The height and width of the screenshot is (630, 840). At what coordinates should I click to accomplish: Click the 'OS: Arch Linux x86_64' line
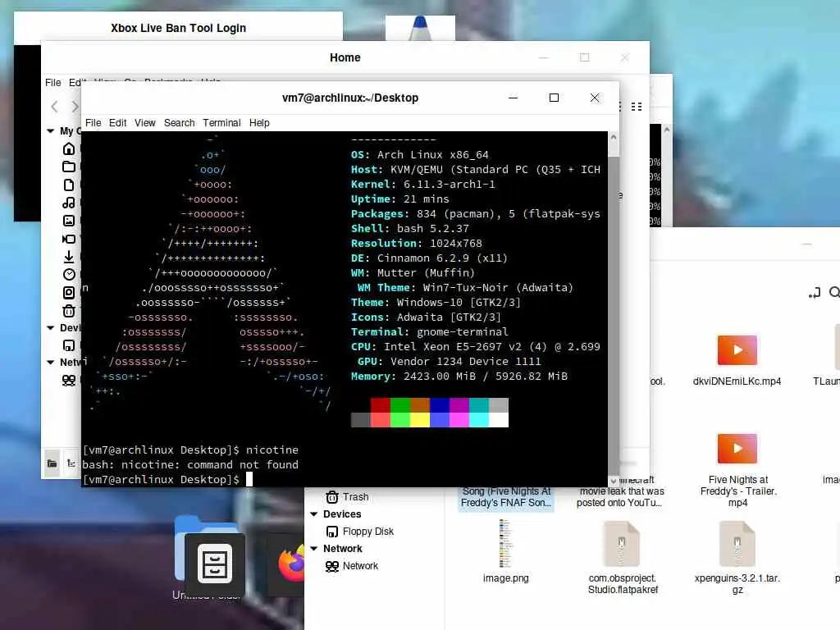tap(419, 155)
